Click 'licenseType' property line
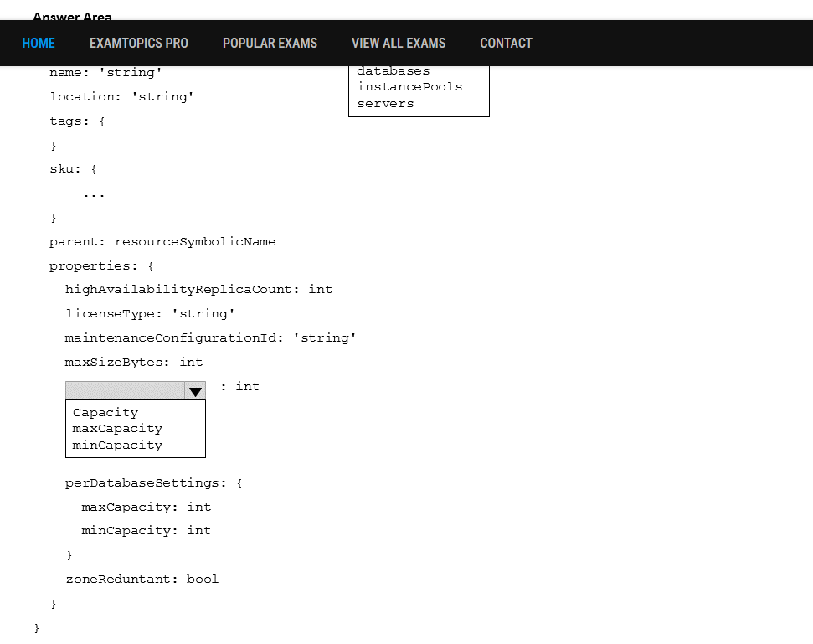This screenshot has height=644, width=813. (x=150, y=314)
